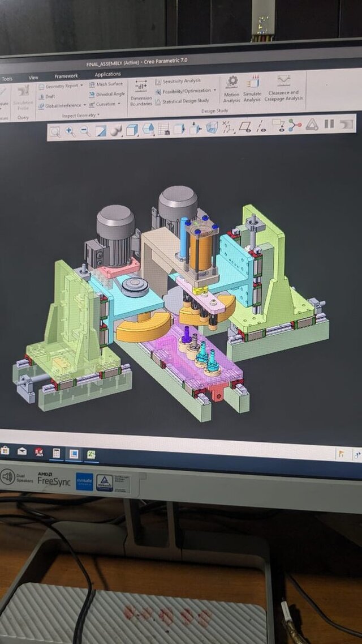362x644 pixels.
Task: Run Sensitivity Analysis
Action: pyautogui.click(x=178, y=82)
